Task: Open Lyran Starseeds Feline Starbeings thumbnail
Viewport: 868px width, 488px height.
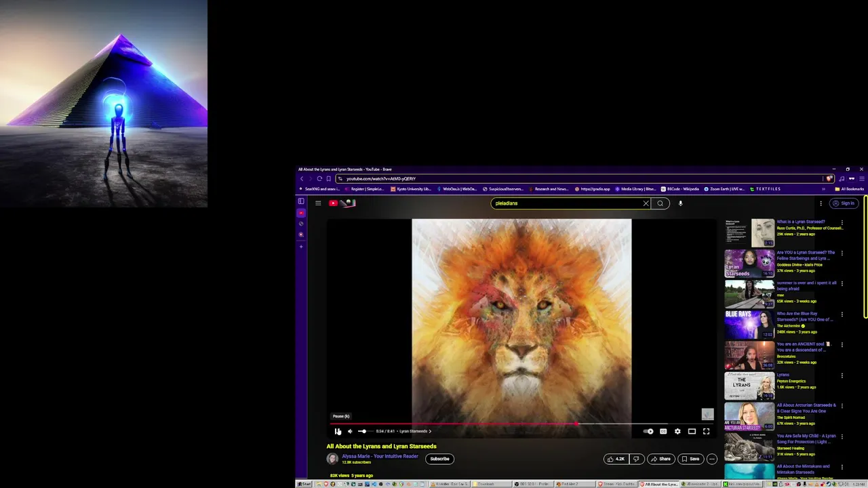Action: tap(749, 264)
